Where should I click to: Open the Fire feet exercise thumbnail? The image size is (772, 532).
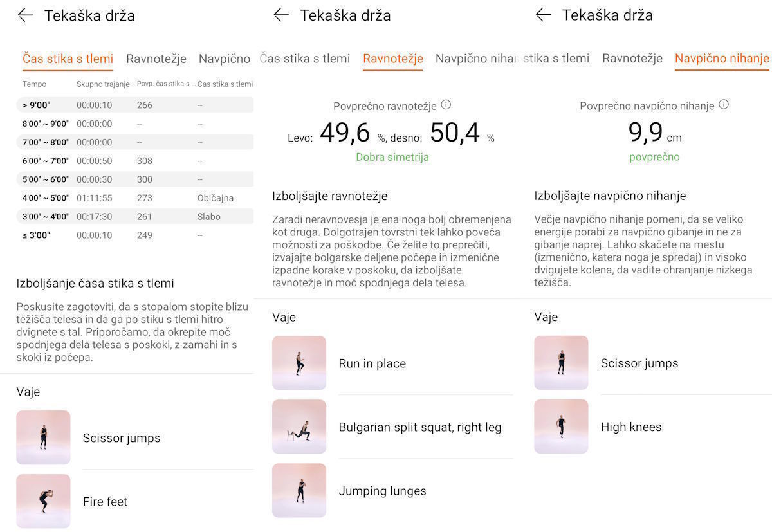coord(43,501)
